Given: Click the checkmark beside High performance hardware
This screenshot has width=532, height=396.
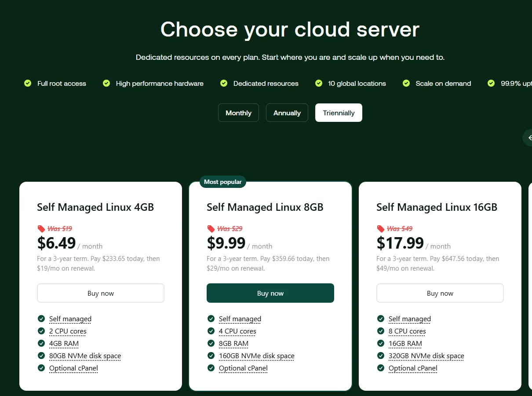Looking at the screenshot, I should (x=106, y=83).
